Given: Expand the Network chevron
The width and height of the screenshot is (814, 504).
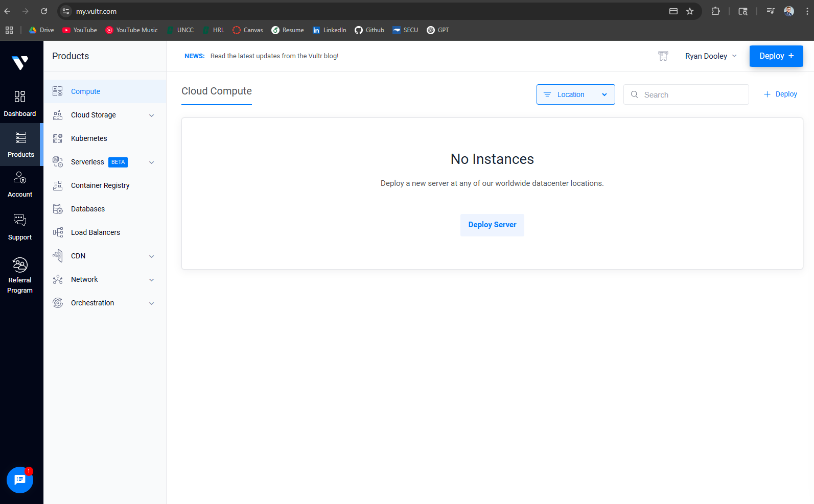Looking at the screenshot, I should (x=152, y=280).
